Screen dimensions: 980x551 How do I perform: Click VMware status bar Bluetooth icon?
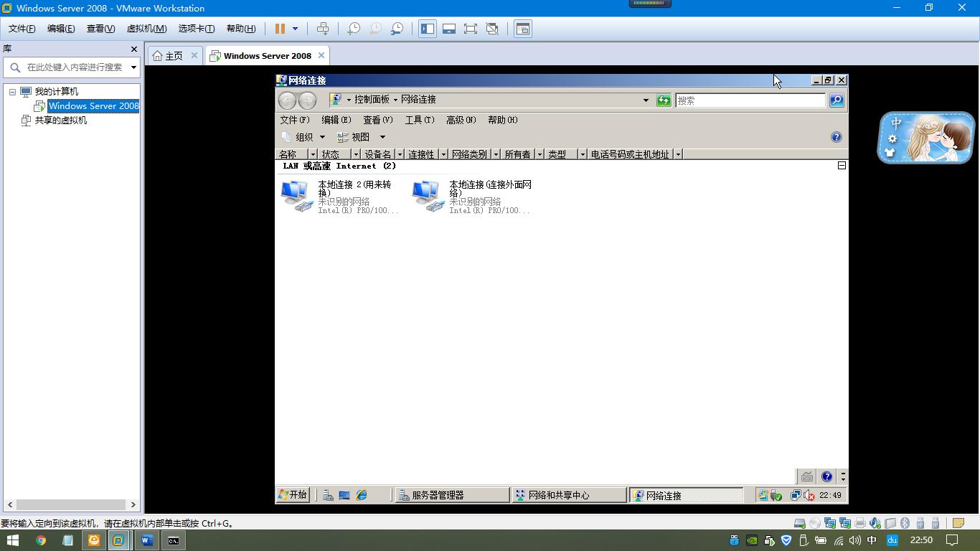pyautogui.click(x=905, y=523)
